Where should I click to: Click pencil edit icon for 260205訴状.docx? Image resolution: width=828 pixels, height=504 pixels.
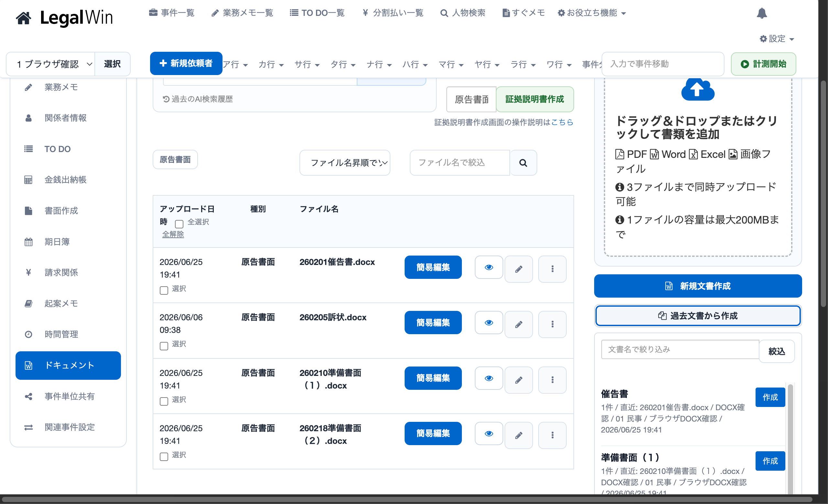pyautogui.click(x=519, y=324)
